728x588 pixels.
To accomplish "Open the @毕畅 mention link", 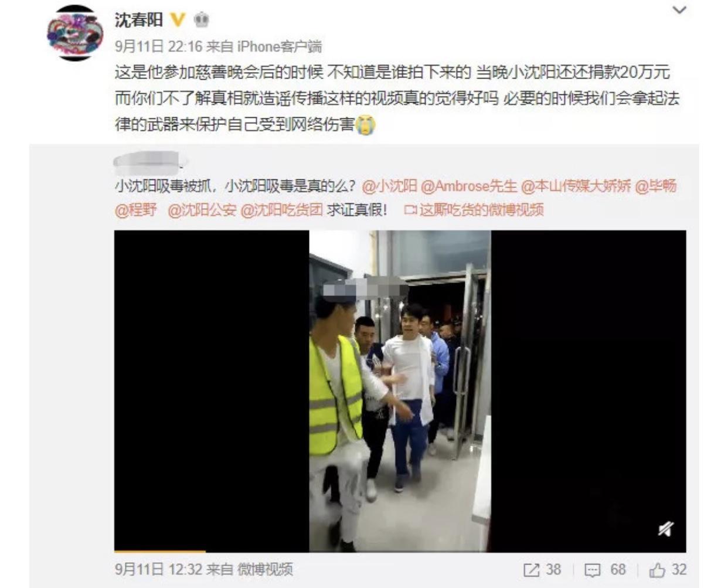I will pos(656,186).
